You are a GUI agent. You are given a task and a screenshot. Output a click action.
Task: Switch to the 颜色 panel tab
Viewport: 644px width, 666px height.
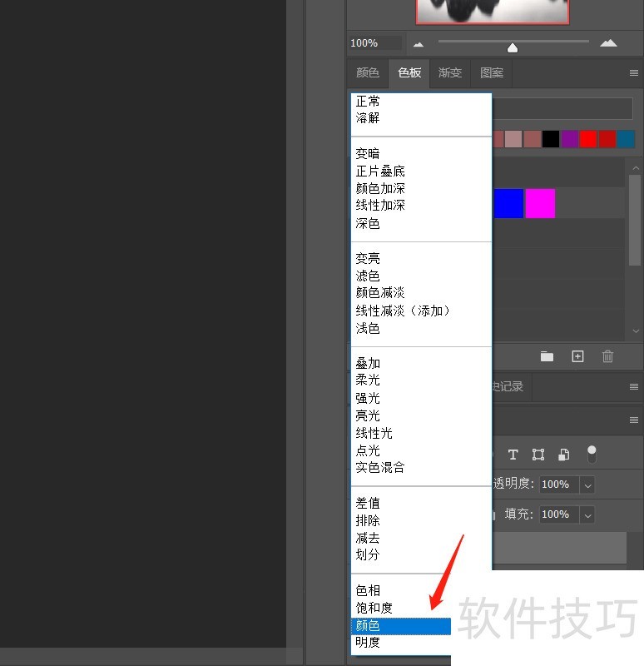point(368,72)
